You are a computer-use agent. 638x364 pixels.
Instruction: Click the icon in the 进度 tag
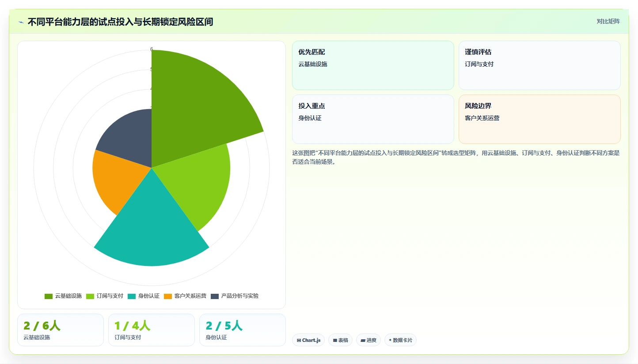click(x=363, y=341)
